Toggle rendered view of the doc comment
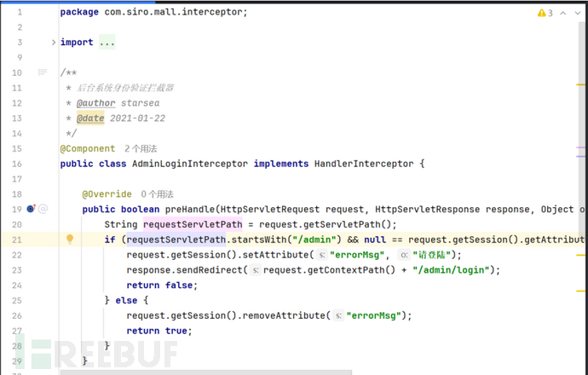Image resolution: width=588 pixels, height=375 pixels. 43,73
